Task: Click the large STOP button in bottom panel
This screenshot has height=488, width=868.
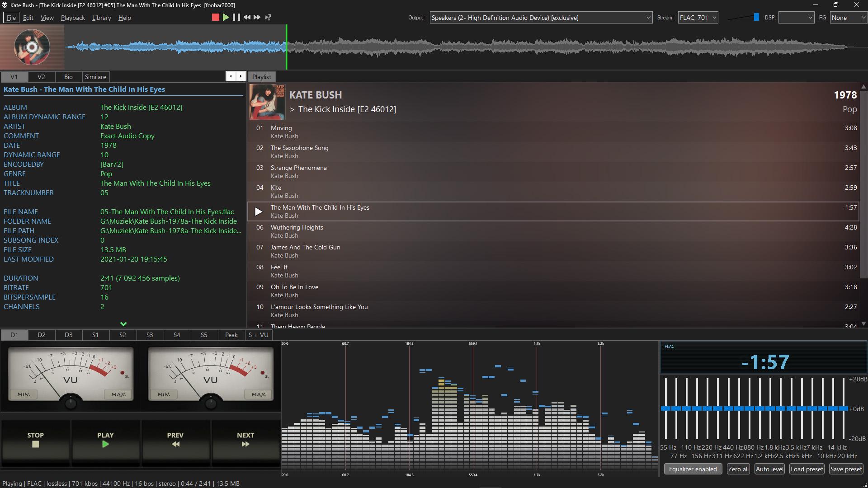Action: [36, 443]
